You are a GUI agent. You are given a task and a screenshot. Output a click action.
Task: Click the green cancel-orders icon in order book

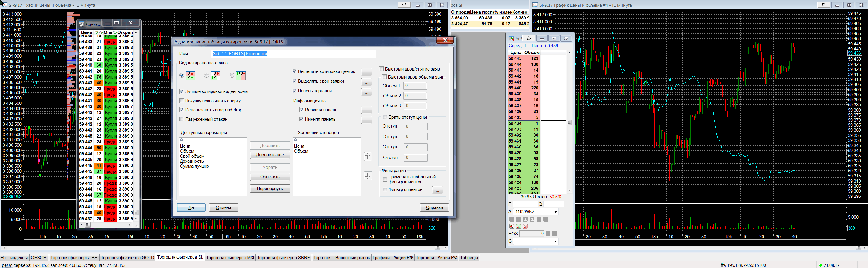(518, 227)
